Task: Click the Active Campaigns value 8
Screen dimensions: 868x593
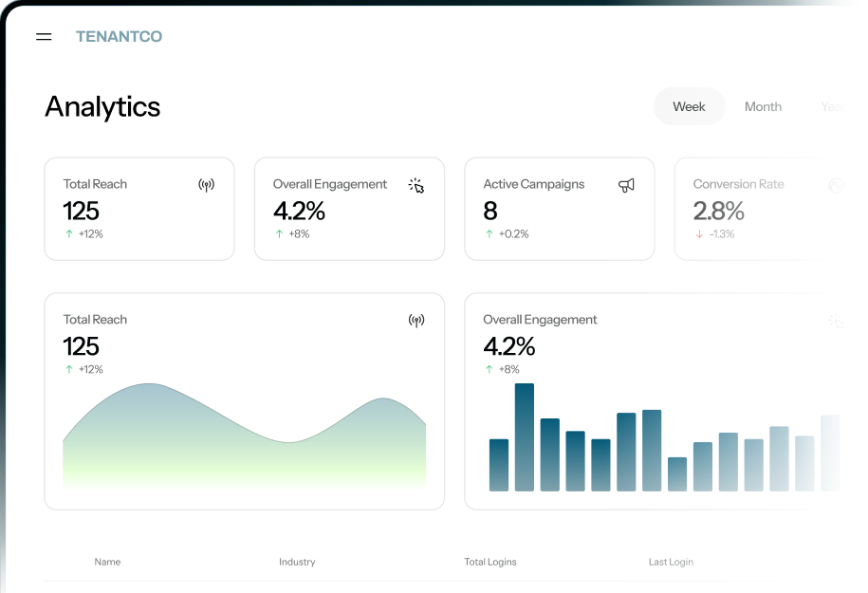Action: (x=490, y=210)
